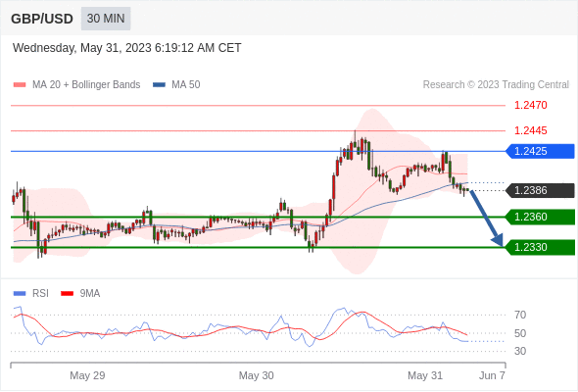The height and width of the screenshot is (392, 578).
Task: Click the RSI 70 level label
Action: tap(520, 315)
